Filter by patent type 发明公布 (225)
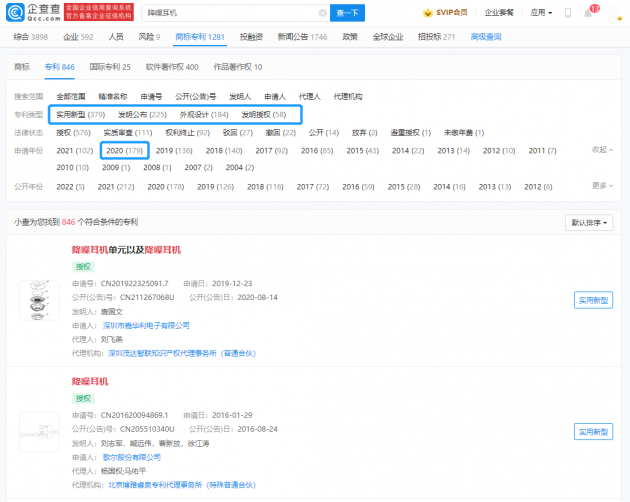 (142, 115)
